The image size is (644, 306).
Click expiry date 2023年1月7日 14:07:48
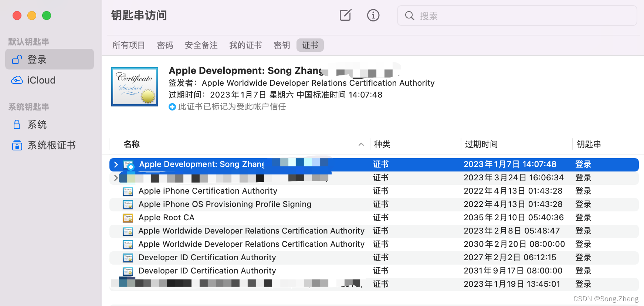pyautogui.click(x=510, y=164)
